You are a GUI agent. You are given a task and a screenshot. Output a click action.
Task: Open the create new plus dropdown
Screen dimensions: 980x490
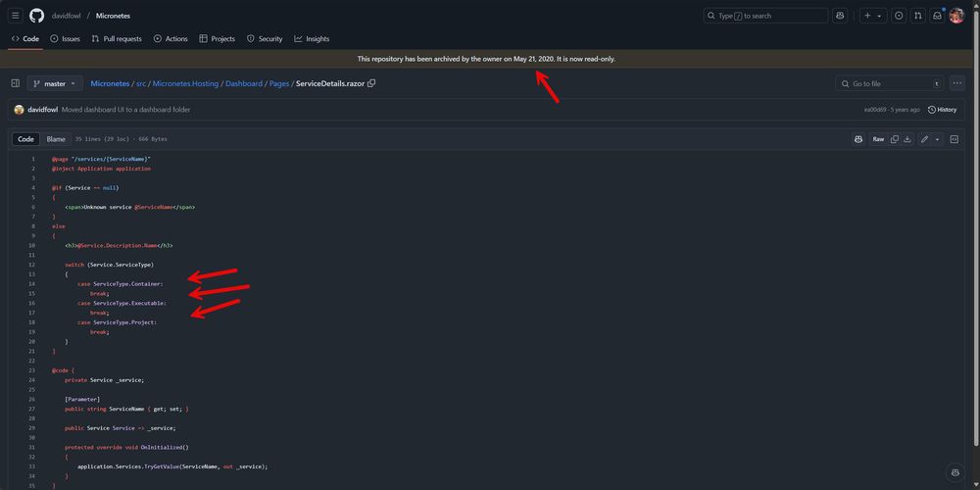(873, 16)
